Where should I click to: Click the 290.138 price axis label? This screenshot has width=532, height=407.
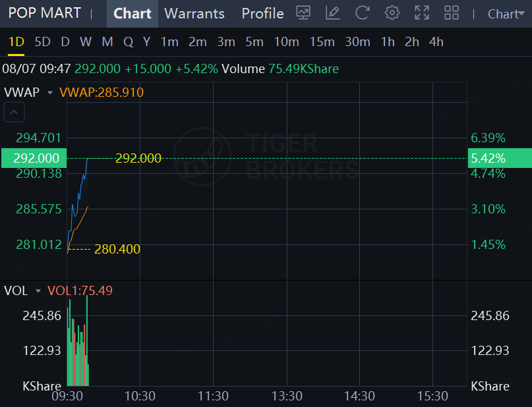[39, 174]
